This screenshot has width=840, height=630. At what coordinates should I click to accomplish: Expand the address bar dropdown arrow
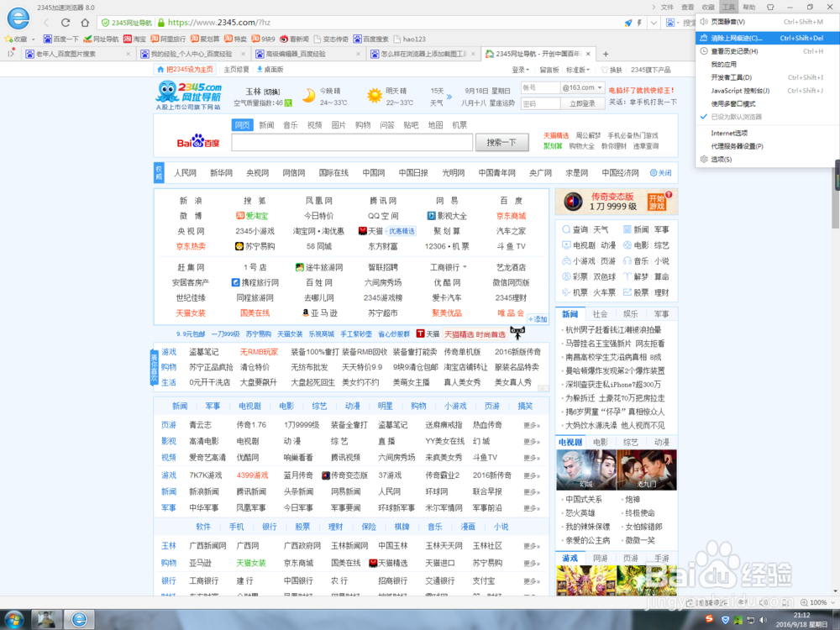[654, 23]
